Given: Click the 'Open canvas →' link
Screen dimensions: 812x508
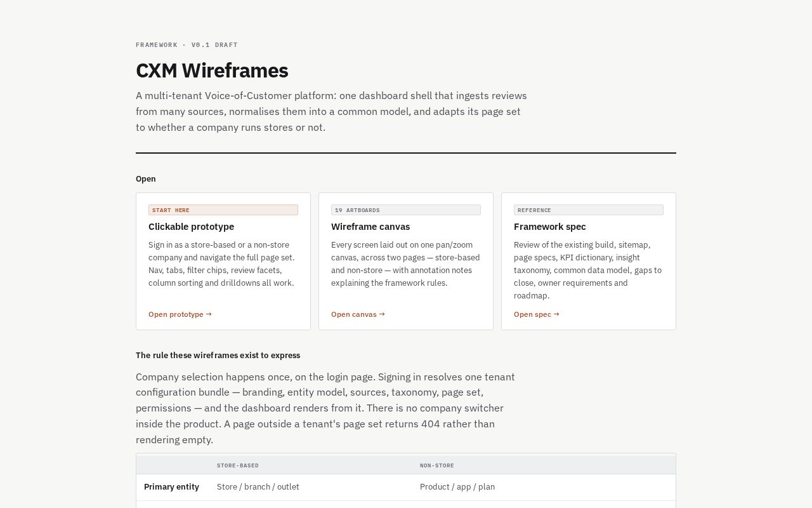Looking at the screenshot, I should [x=358, y=314].
